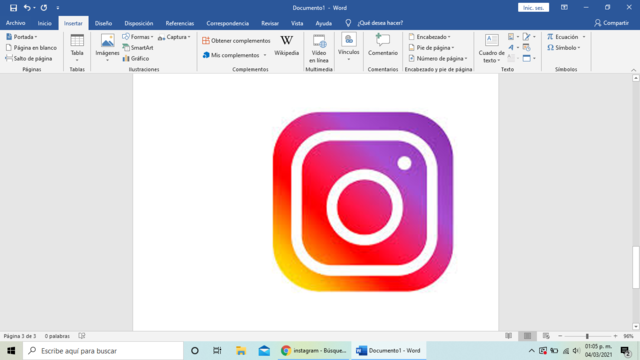The image size is (640, 360).
Task: Undo the last action
Action: point(27,8)
